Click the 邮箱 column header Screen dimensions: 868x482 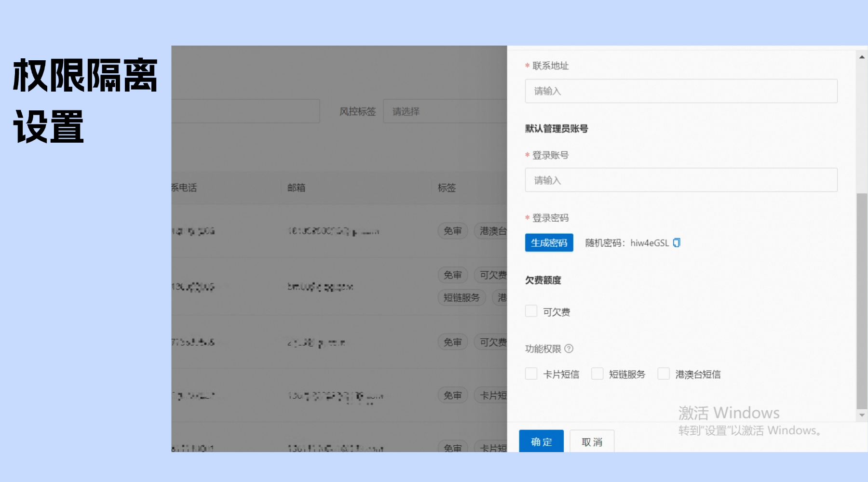tap(296, 187)
